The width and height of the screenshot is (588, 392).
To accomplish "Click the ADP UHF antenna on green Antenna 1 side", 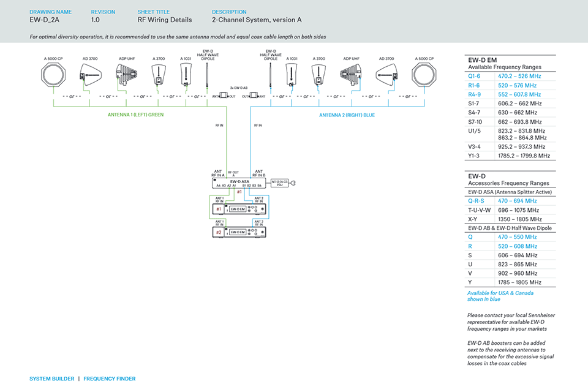I will point(126,74).
